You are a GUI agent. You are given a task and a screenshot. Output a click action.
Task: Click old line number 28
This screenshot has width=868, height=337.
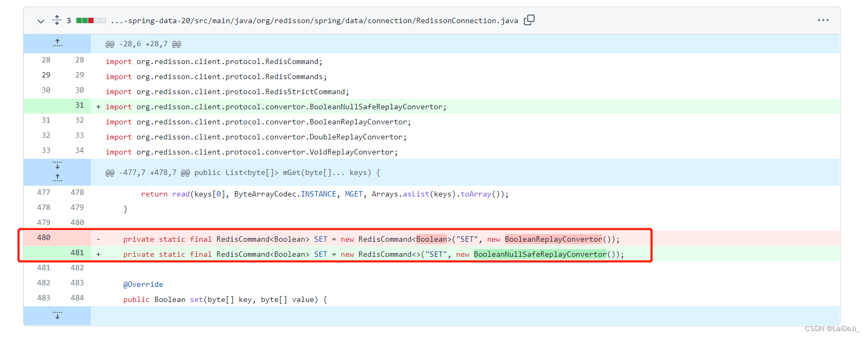click(46, 60)
